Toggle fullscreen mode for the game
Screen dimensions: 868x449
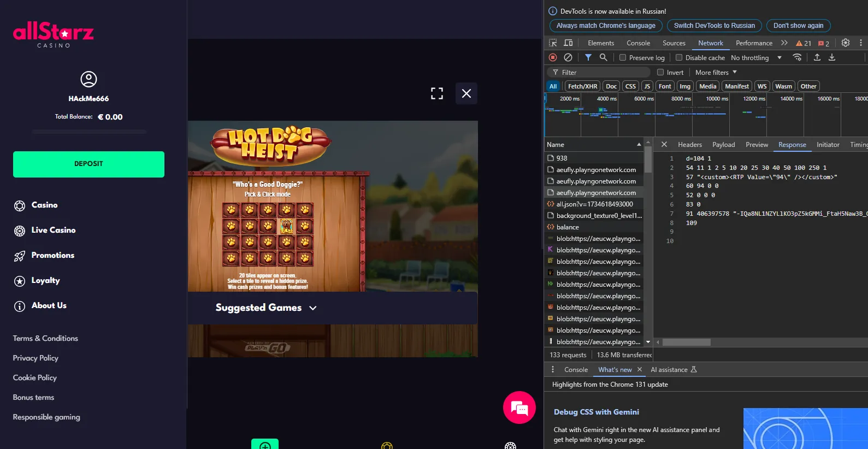point(437,93)
